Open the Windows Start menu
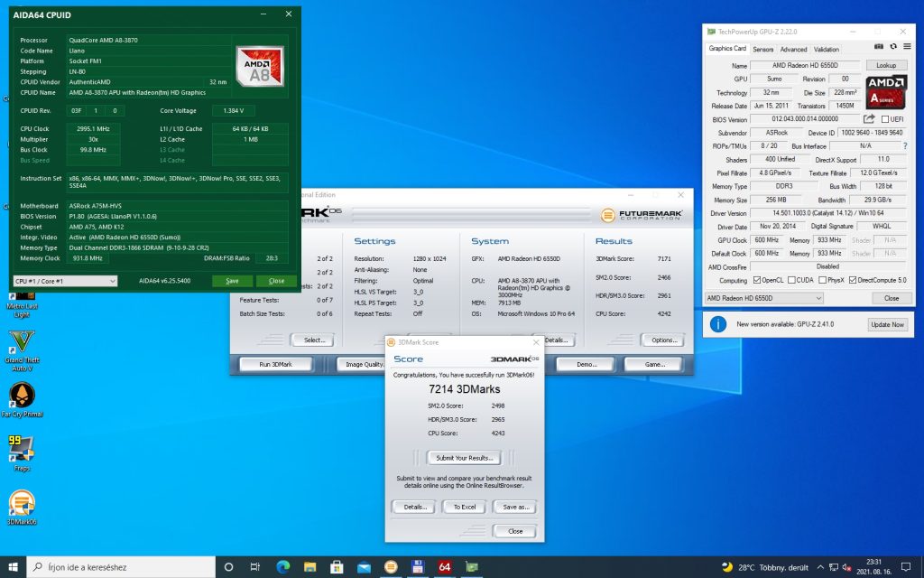The width and height of the screenshot is (924, 578). (x=13, y=567)
